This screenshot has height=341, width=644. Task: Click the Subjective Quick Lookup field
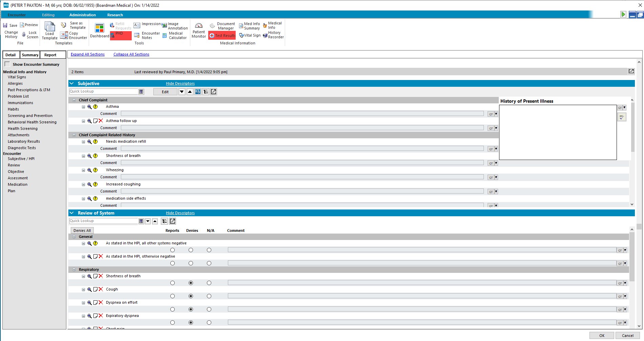pyautogui.click(x=103, y=92)
